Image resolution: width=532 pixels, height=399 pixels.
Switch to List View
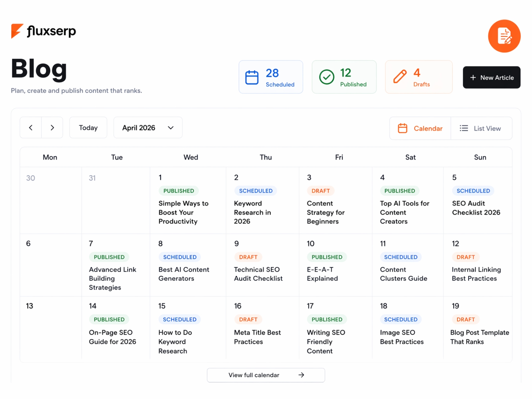click(x=481, y=128)
